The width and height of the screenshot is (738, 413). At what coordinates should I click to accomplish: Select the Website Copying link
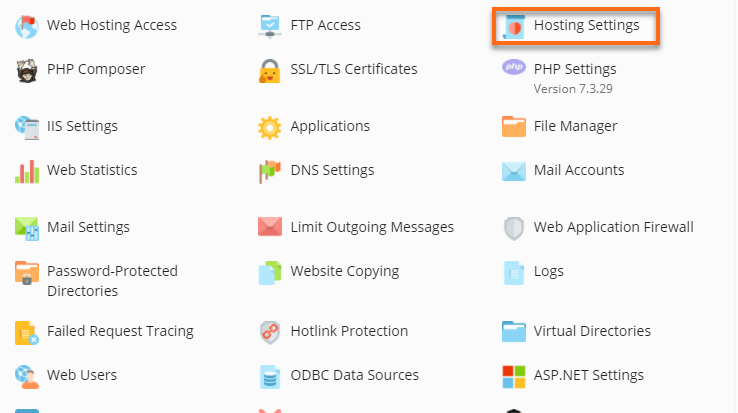(345, 271)
